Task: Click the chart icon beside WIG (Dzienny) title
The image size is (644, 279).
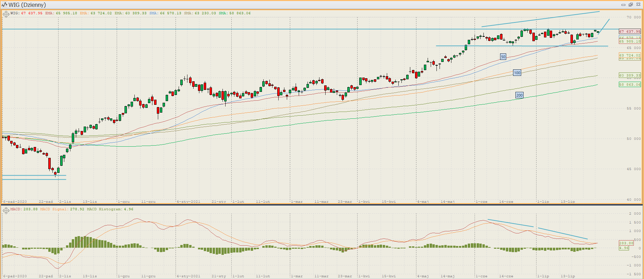Action: (4, 5)
